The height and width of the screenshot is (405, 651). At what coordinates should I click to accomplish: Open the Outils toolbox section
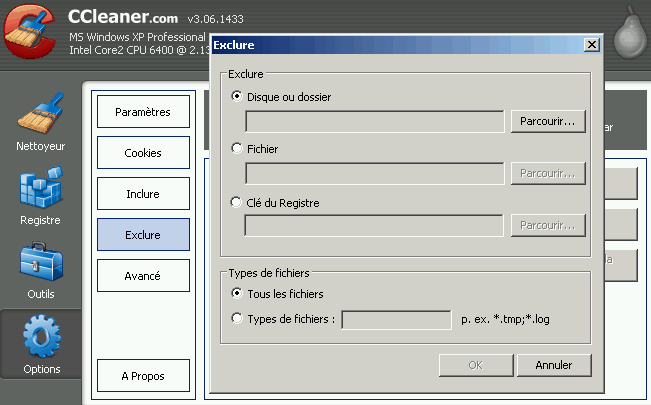click(x=41, y=270)
